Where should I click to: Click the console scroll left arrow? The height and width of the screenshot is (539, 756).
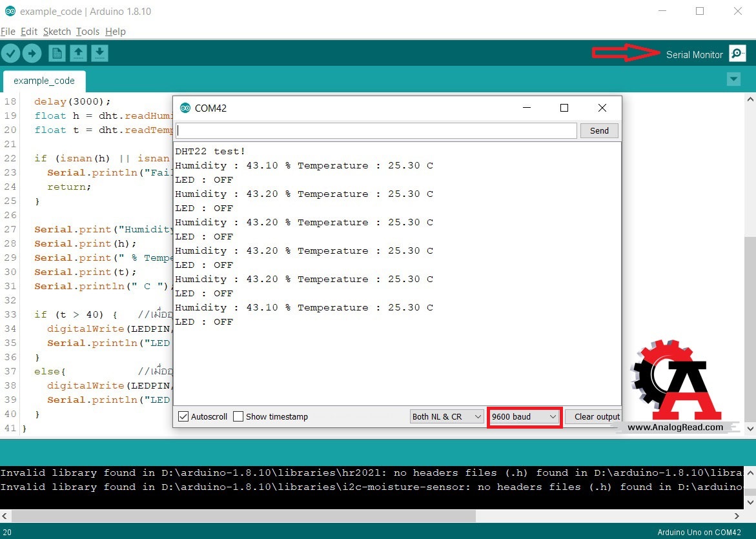[5, 516]
